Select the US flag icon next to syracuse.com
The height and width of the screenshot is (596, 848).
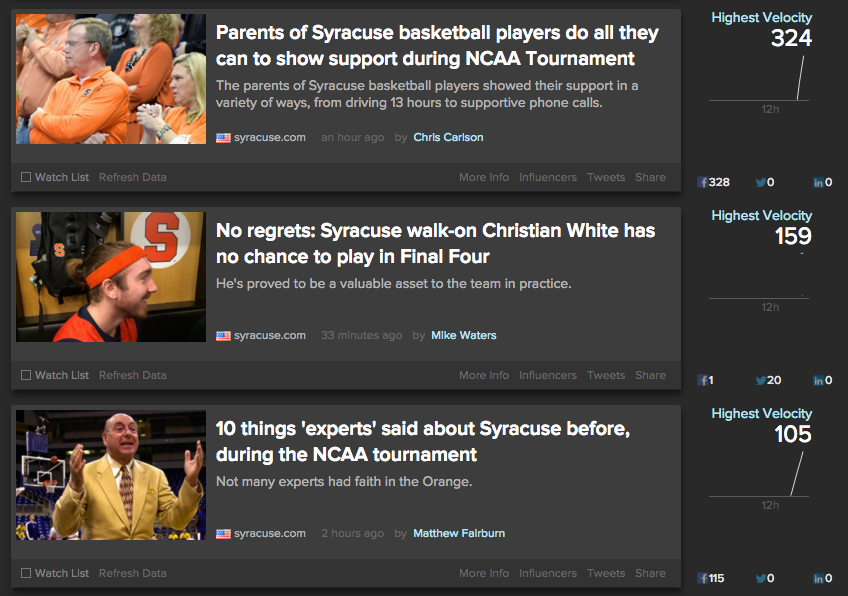[x=222, y=138]
